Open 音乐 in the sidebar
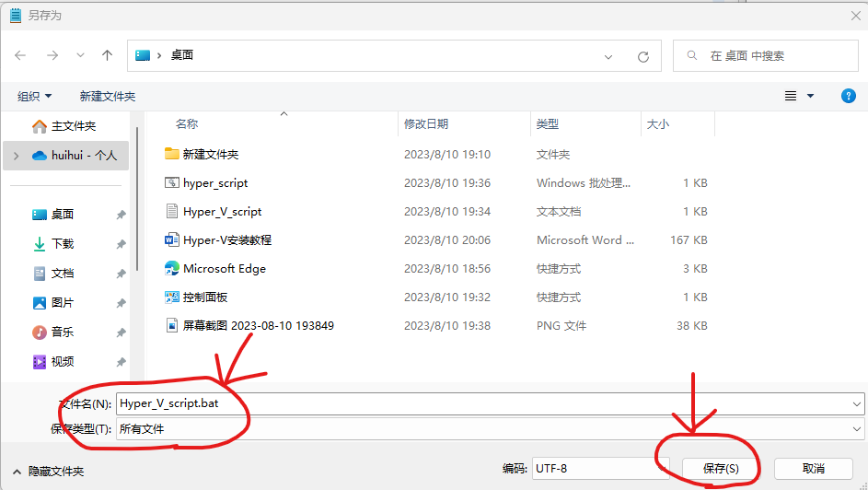Viewport: 868px width, 490px height. (54, 332)
